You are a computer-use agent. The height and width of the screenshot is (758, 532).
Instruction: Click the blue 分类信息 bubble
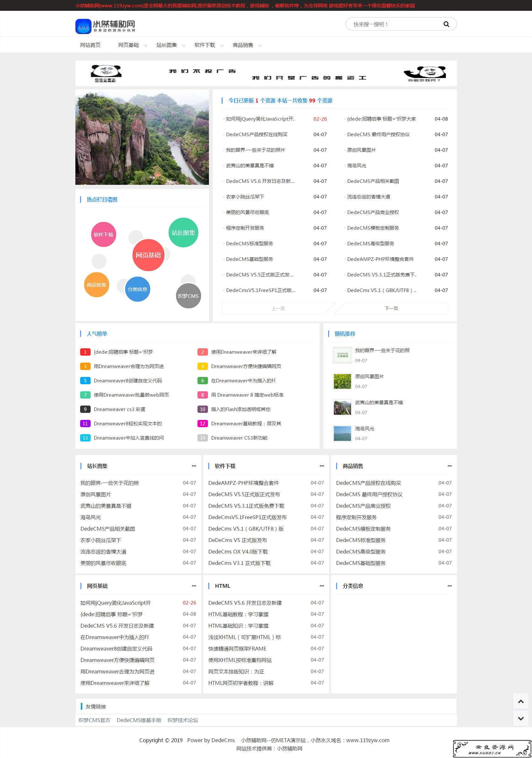[138, 289]
